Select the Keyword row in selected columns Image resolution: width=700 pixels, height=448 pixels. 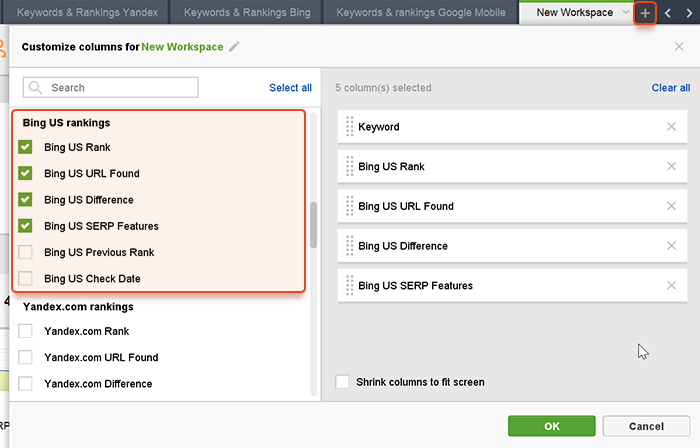(x=512, y=127)
